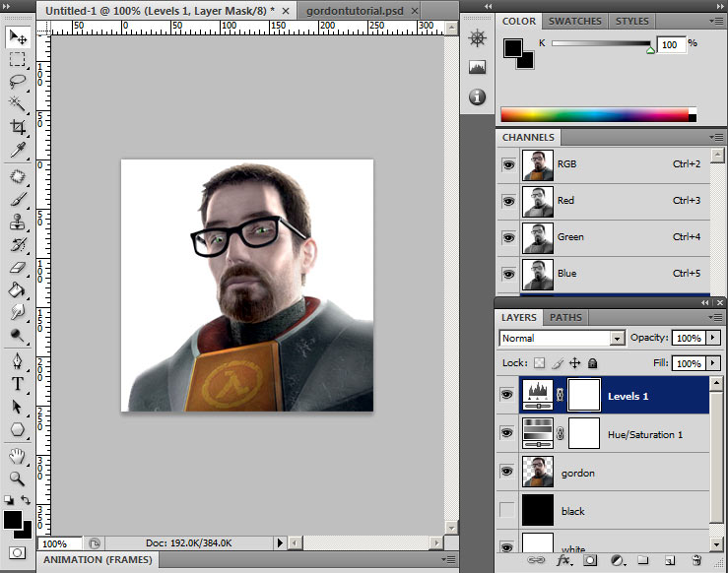Open the Info panel icon
728x573 pixels.
pyautogui.click(x=477, y=96)
